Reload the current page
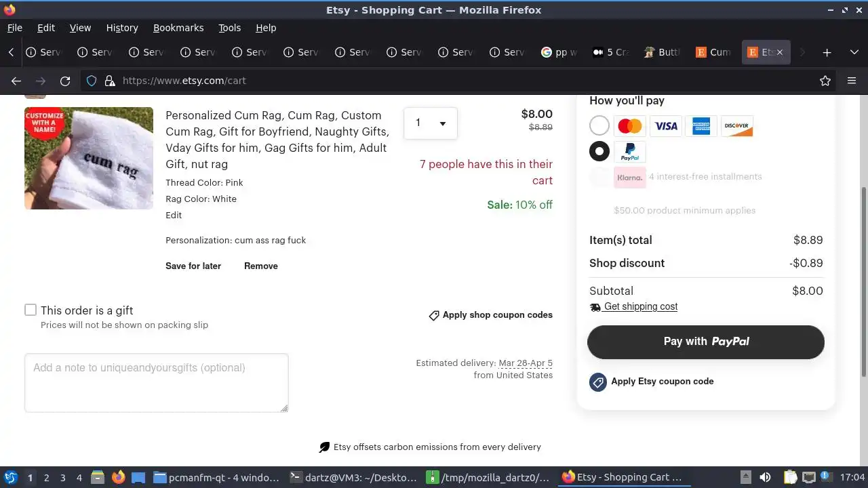868x488 pixels. (65, 81)
